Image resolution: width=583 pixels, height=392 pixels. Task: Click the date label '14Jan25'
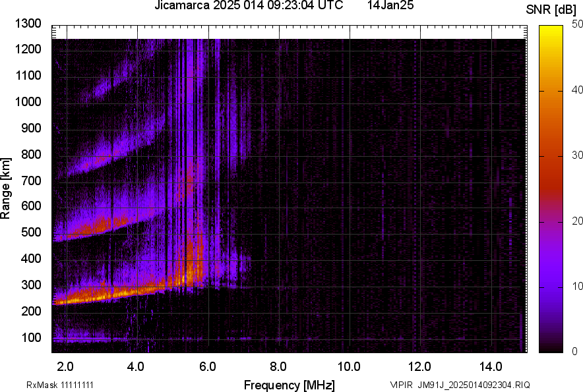click(x=390, y=5)
